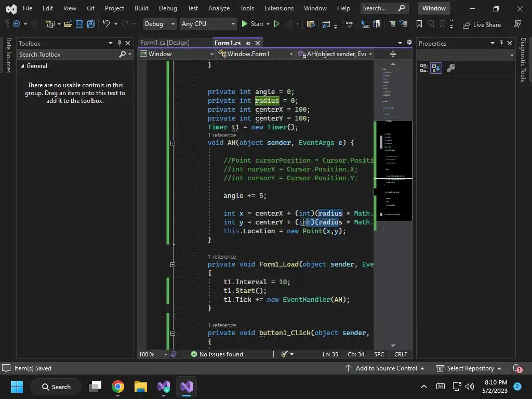Open the Diagnostic Tools side tab

pyautogui.click(x=523, y=60)
